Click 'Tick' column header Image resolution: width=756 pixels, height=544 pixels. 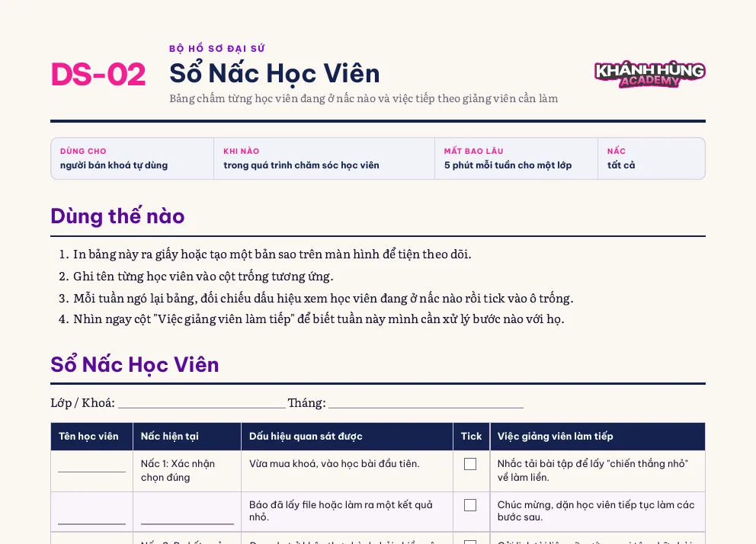471,437
